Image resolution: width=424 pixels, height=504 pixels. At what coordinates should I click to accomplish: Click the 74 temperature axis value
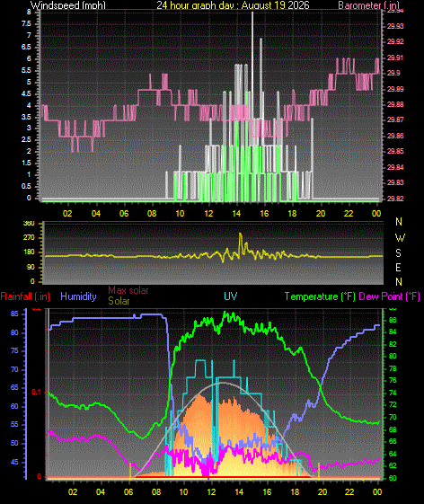pos(393,393)
